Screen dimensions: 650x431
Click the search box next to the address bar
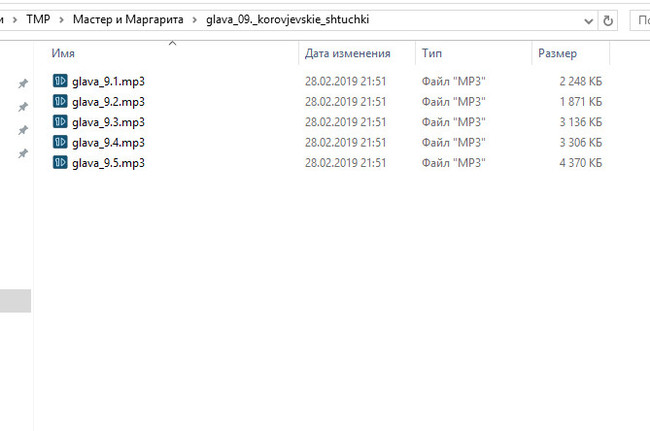click(x=640, y=21)
